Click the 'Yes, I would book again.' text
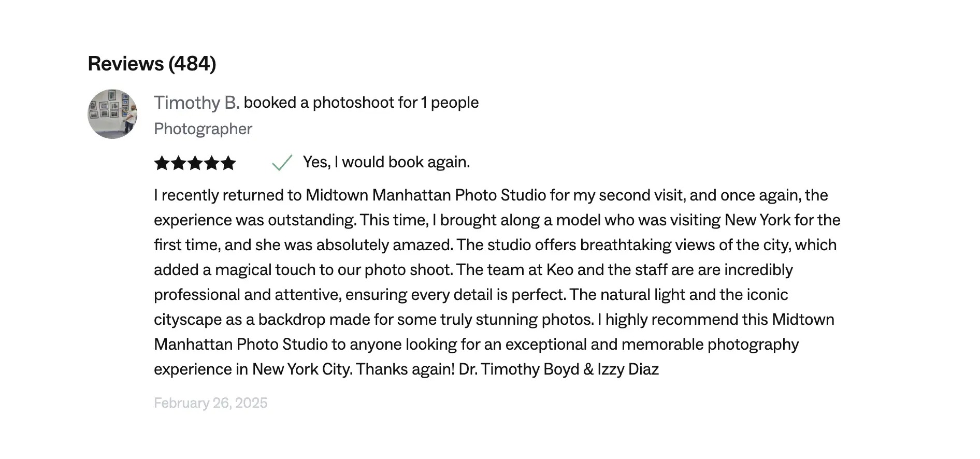The image size is (980, 459). coord(386,162)
